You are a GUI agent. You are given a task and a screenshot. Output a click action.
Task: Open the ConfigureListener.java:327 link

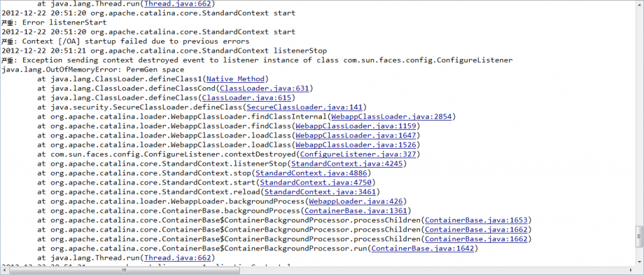[x=358, y=154]
